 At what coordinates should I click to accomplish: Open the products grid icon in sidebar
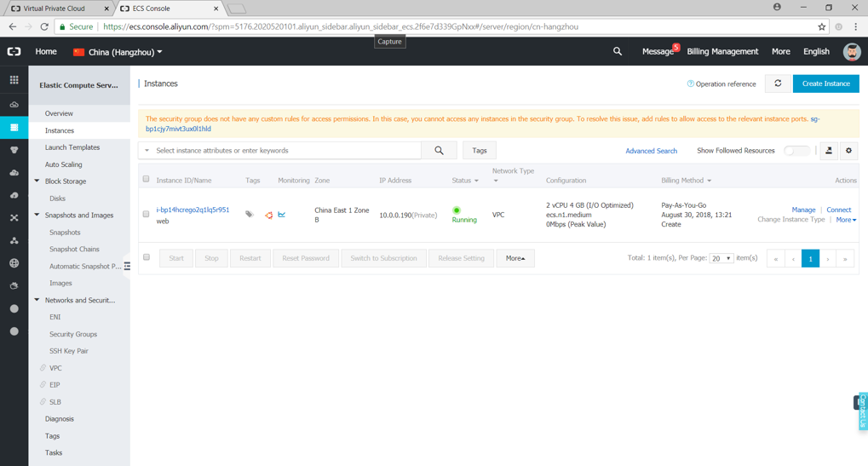[14, 80]
